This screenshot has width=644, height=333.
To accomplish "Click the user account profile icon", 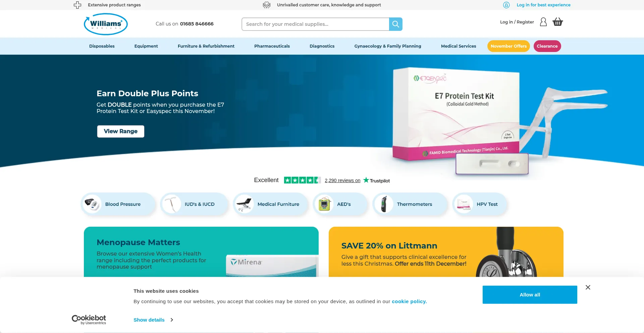I will tap(543, 22).
